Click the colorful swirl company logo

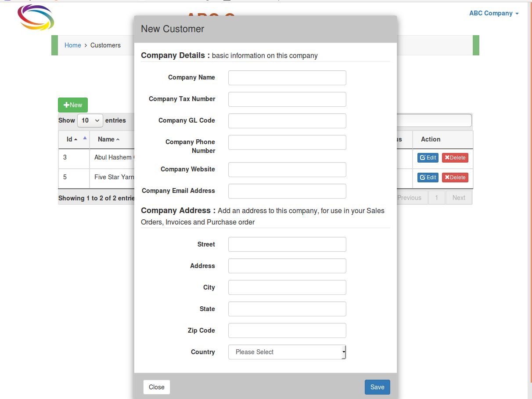click(x=35, y=18)
